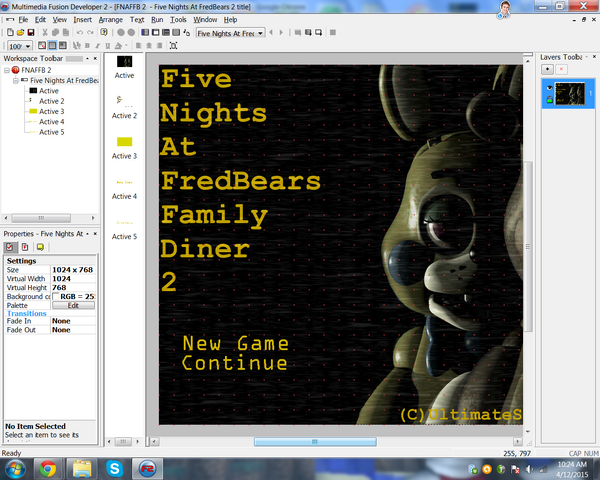
Task: Select Active 5 in workspace tree
Action: click(52, 132)
